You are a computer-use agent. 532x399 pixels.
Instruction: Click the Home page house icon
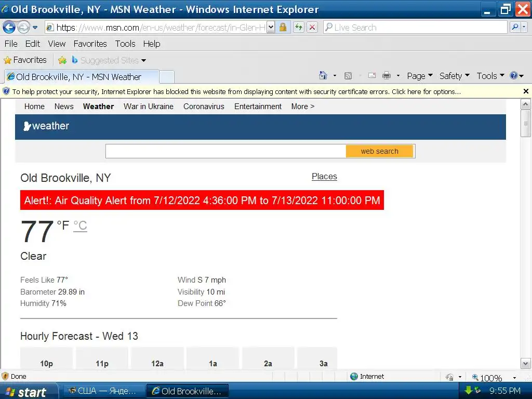(323, 75)
